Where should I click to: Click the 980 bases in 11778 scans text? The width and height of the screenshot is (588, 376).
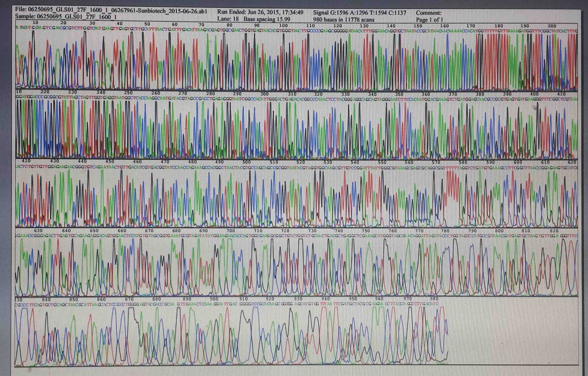[x=344, y=20]
